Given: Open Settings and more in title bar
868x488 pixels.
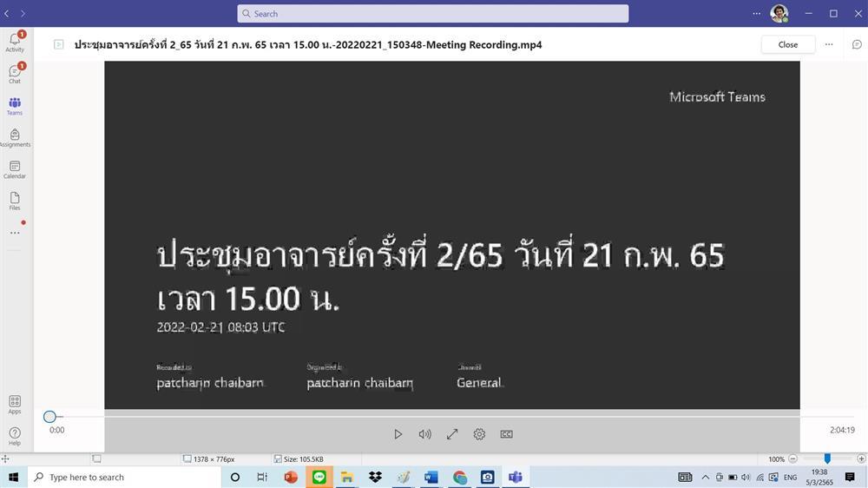Looking at the screenshot, I should click(x=757, y=13).
